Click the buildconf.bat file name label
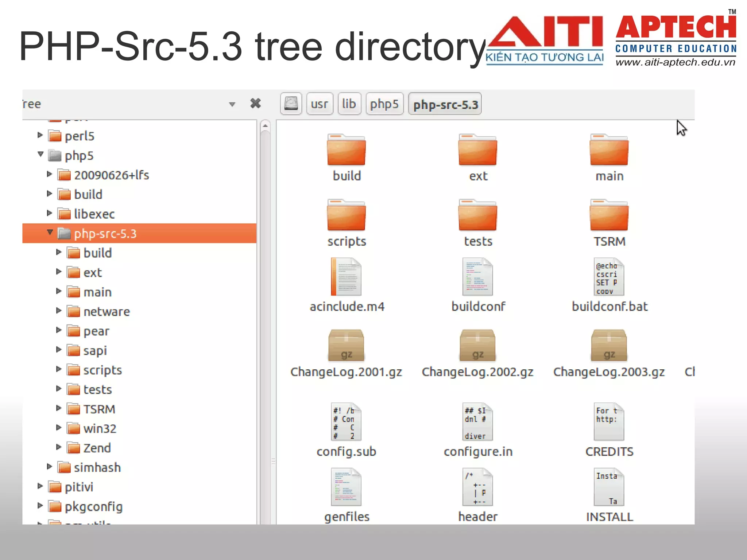The height and width of the screenshot is (560, 747). 609,307
